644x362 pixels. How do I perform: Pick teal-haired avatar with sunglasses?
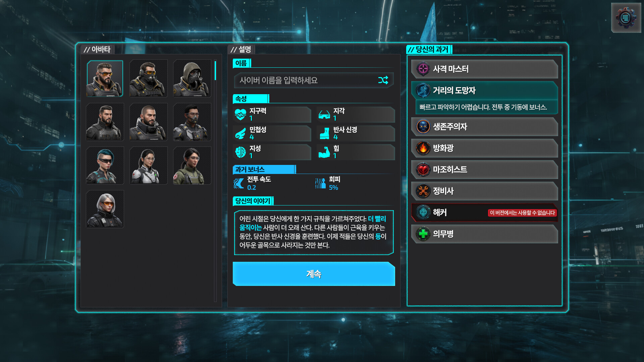coord(105,166)
